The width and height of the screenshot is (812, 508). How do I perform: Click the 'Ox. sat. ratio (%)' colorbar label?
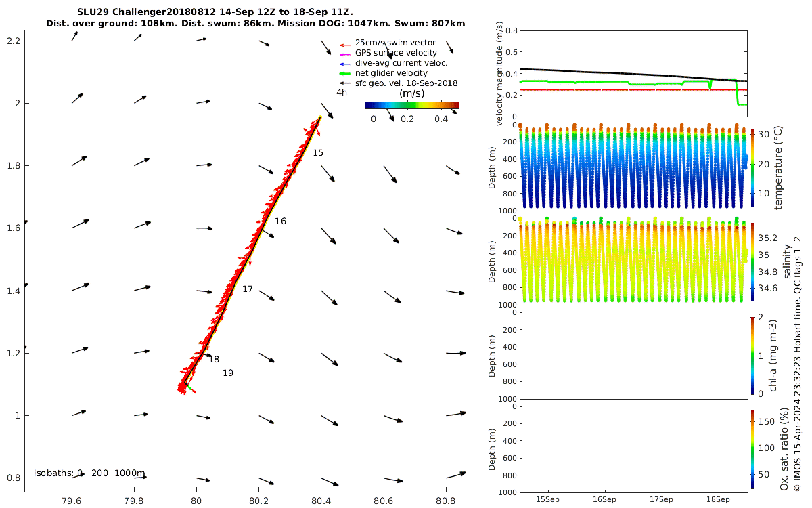tap(785, 449)
